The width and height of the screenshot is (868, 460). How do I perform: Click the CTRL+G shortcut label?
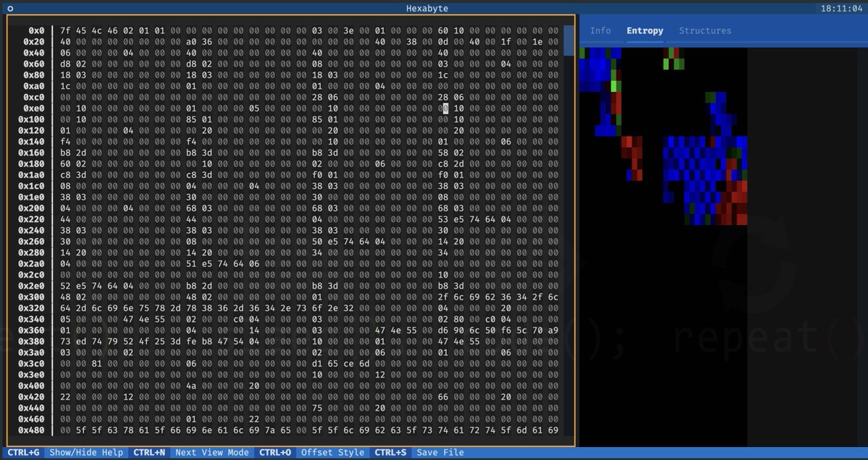[24, 453]
